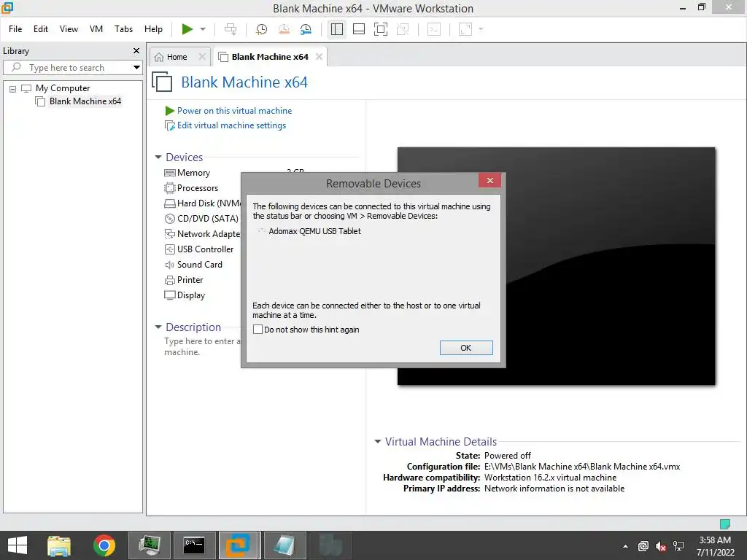Click the Unity mode toolbar icon
Viewport: 747px width, 560px height.
point(403,29)
